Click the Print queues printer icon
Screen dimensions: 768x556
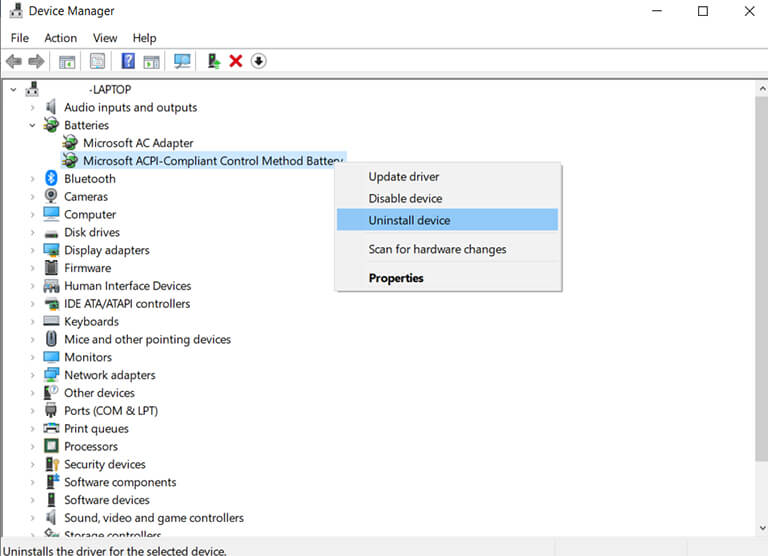click(x=51, y=428)
